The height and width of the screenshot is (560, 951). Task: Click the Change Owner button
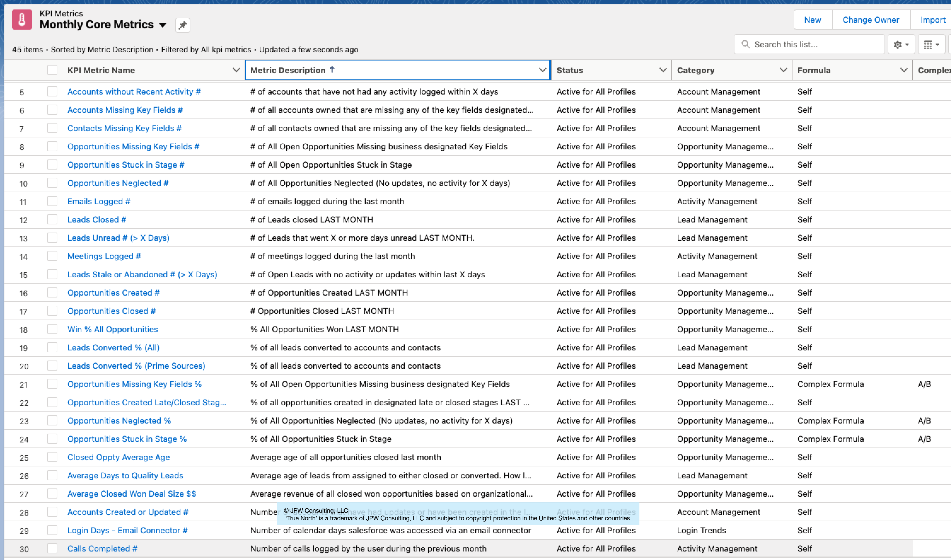click(871, 20)
